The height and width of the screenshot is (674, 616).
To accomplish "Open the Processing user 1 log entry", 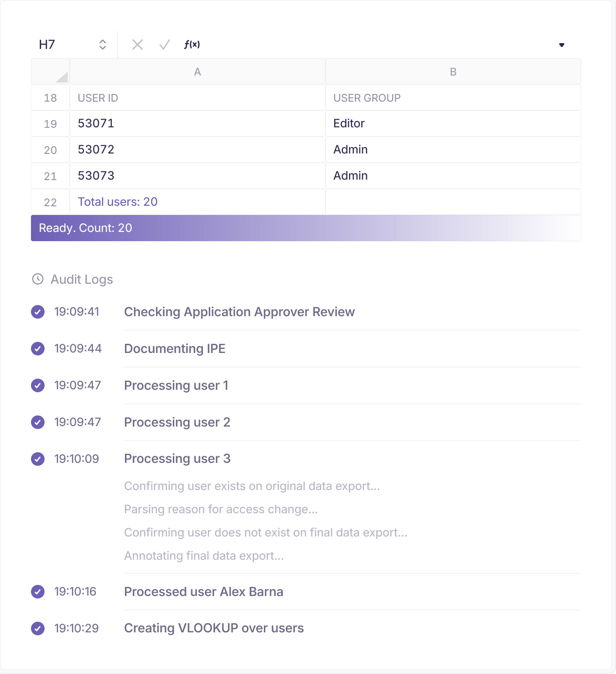I will point(176,385).
